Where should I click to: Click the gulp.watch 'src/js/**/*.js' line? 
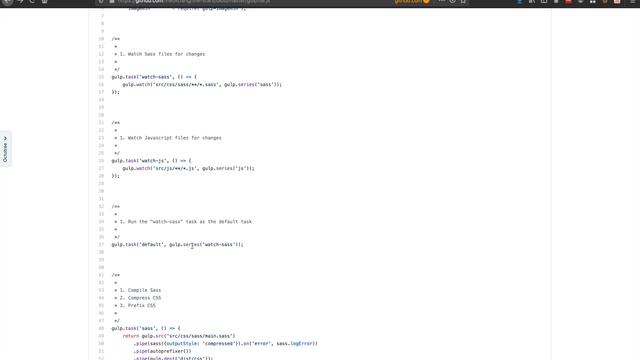188,168
